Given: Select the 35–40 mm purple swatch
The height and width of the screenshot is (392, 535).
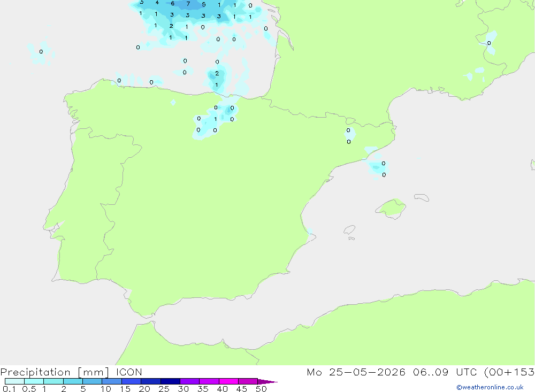Looking at the screenshot, I should 209,381.
